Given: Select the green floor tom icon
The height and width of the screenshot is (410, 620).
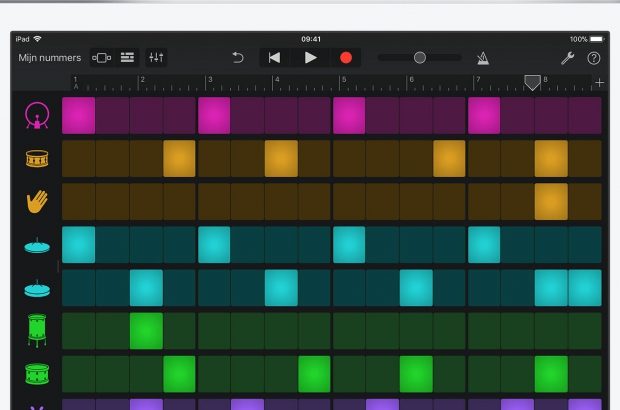Looking at the screenshot, I should [37, 330].
